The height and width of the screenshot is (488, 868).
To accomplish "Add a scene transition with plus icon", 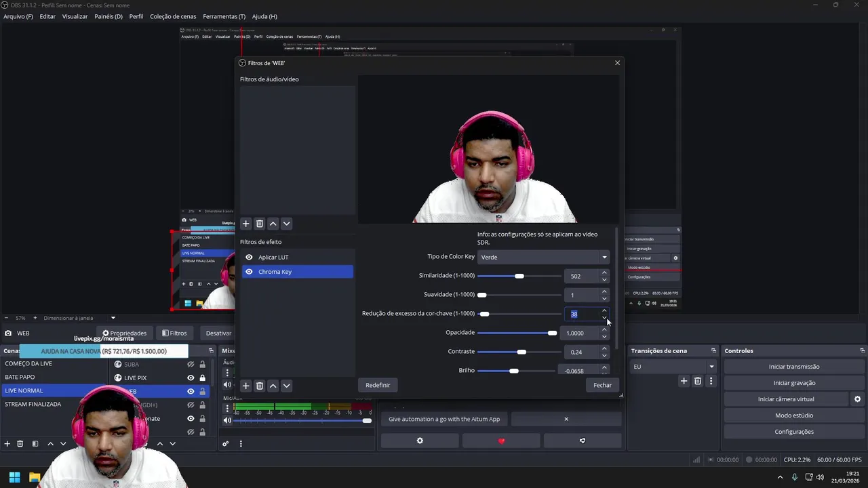I will tap(684, 382).
